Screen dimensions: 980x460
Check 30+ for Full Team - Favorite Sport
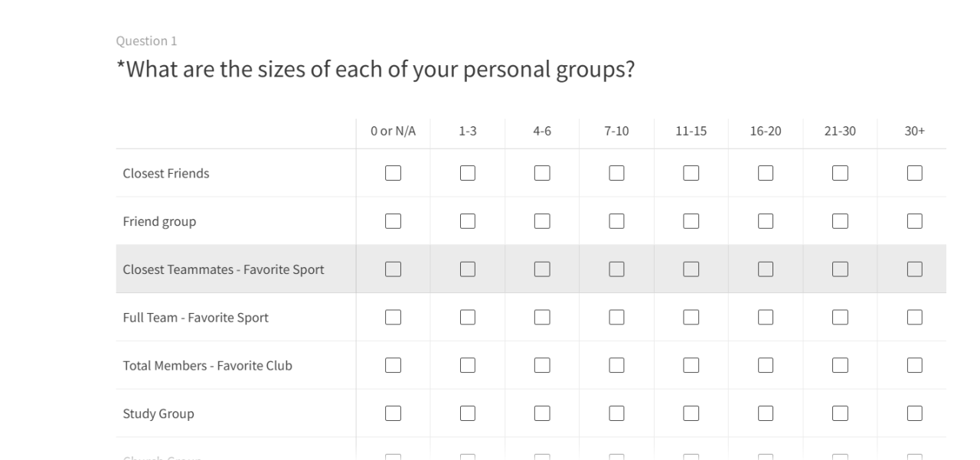coord(914,317)
